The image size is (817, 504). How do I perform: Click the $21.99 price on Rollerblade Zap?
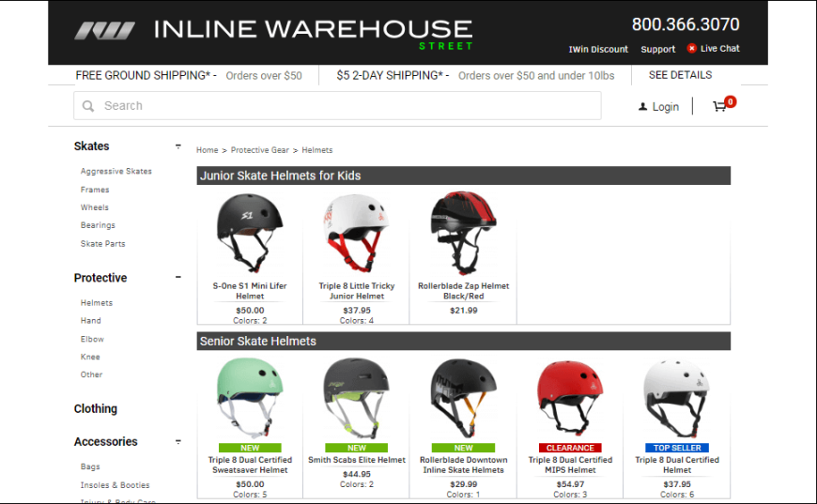pos(463,311)
